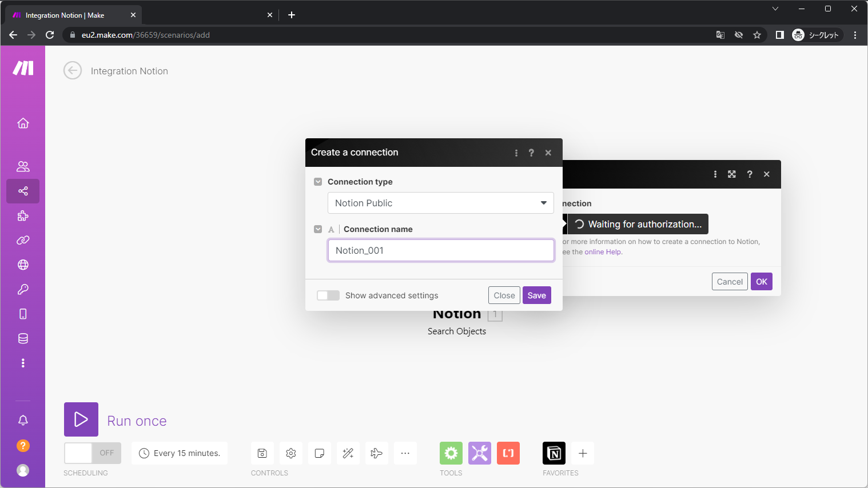Click the Auto-align magic wand icon
Viewport: 868px width, 488px height.
348,453
